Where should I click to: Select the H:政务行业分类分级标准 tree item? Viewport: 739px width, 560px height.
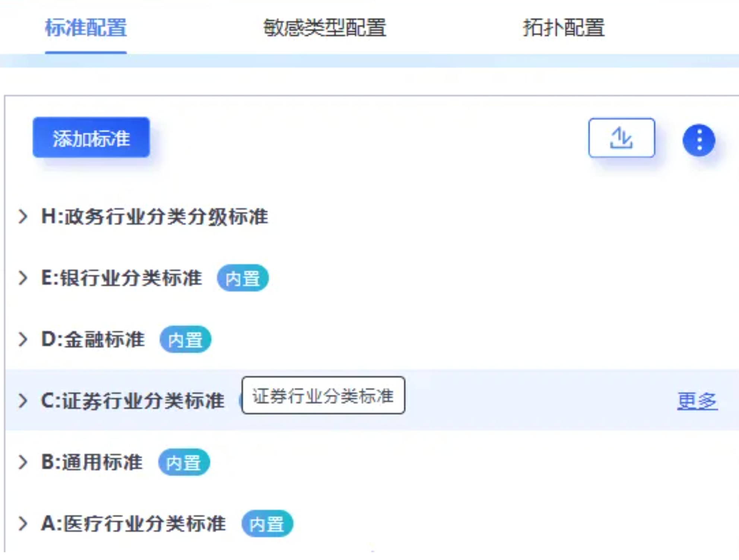tap(155, 216)
